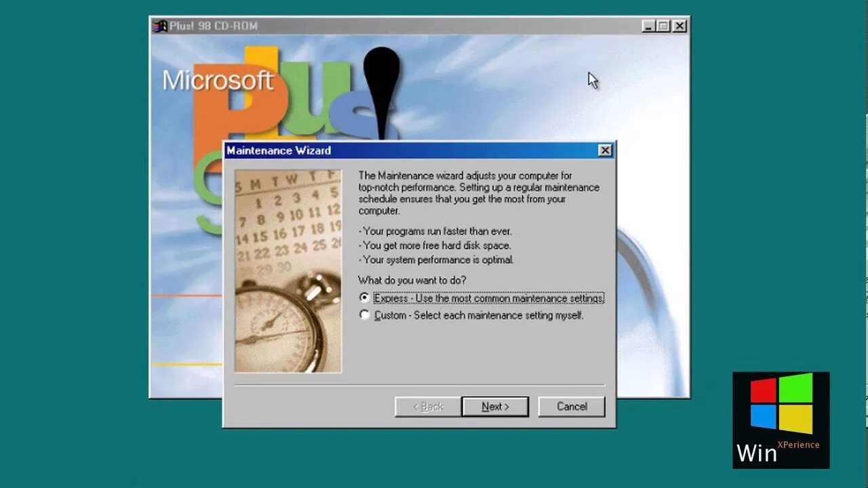
Task: Choose Custom maintenance settings radio button
Action: click(x=365, y=315)
